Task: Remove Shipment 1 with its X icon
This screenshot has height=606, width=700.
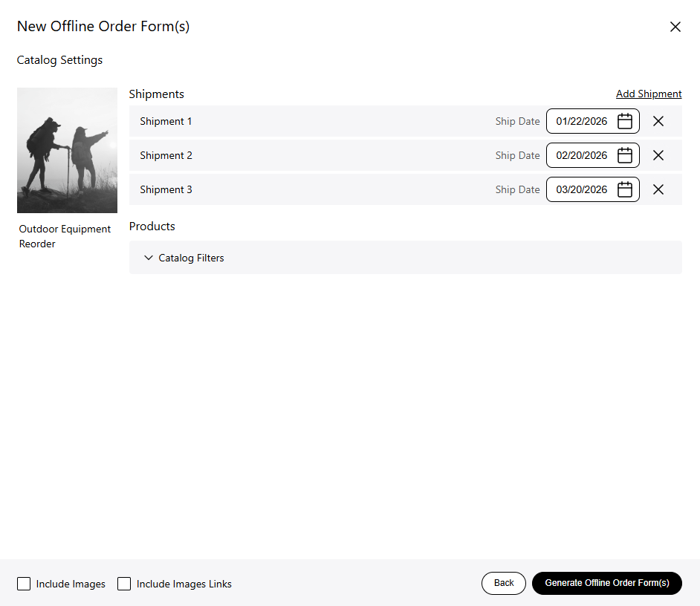Action: click(658, 121)
